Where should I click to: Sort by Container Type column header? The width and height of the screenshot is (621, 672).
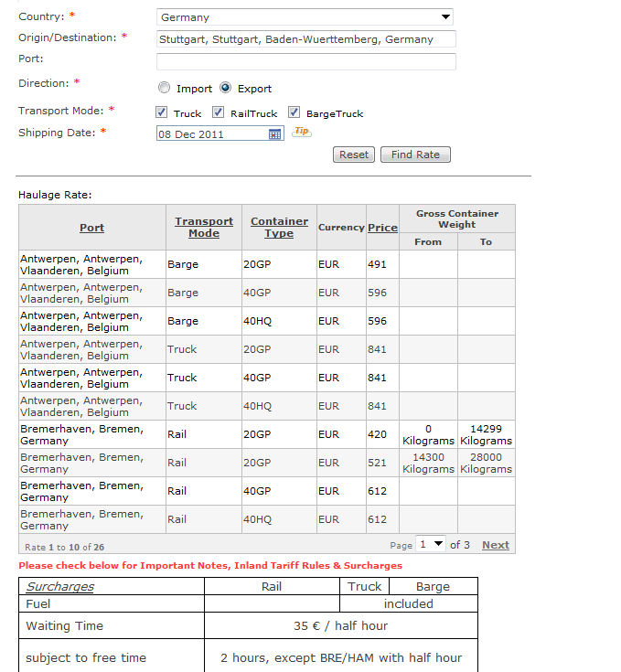pos(279,227)
